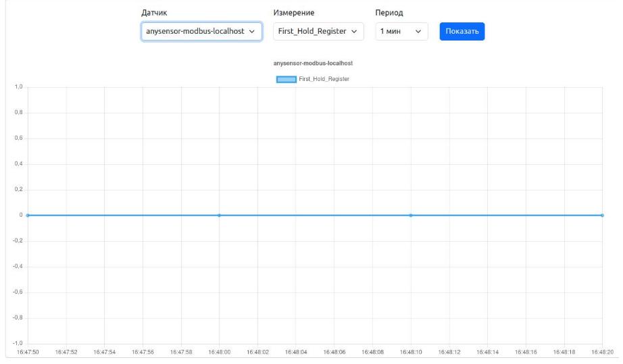Viewport: 623px width, 364px height.
Task: Click the blue Показать button
Action: click(462, 32)
